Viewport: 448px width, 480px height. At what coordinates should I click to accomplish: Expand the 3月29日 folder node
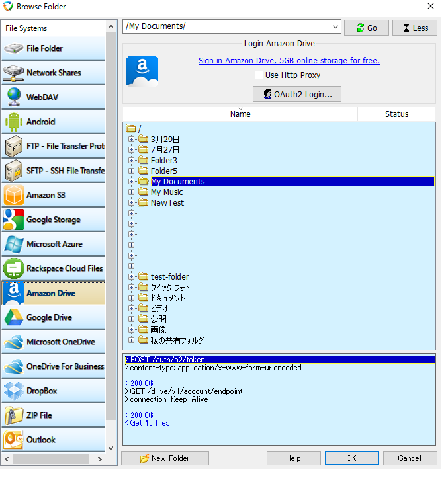click(131, 139)
